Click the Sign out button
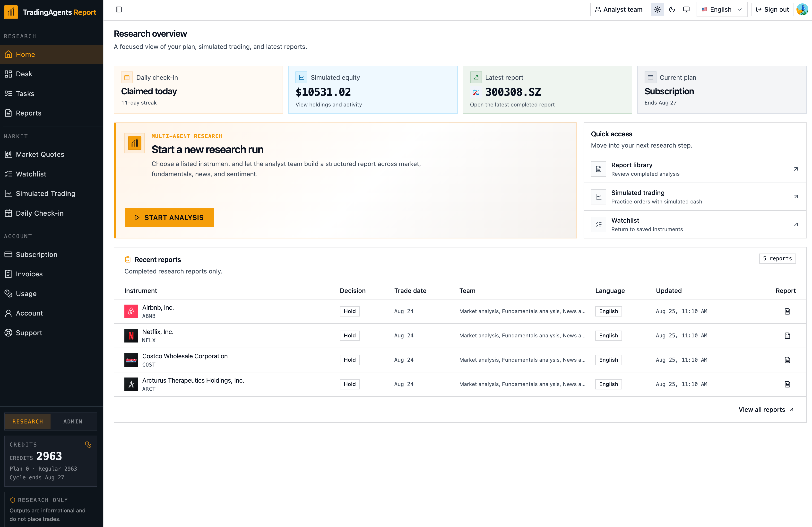This screenshot has width=812, height=527. 772,9
